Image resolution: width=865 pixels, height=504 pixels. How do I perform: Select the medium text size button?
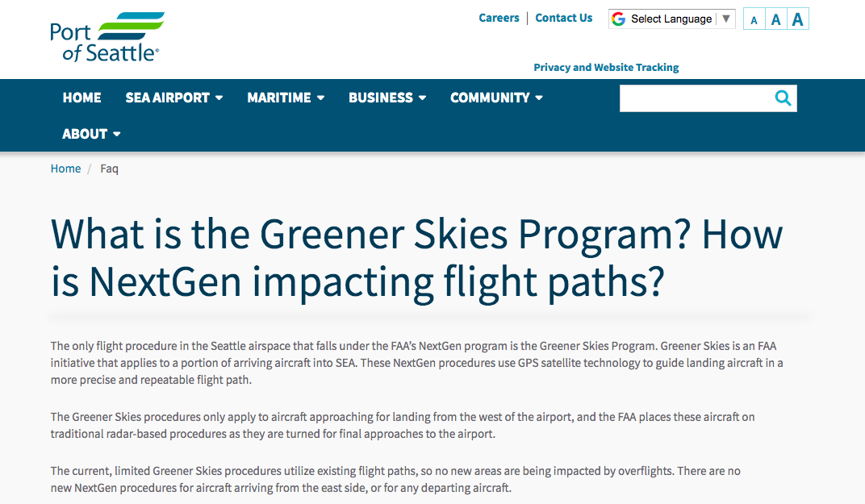(x=775, y=20)
